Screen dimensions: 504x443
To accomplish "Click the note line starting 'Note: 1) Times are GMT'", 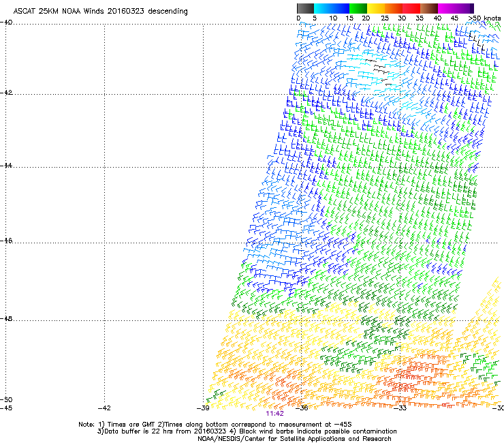I will (215, 425).
